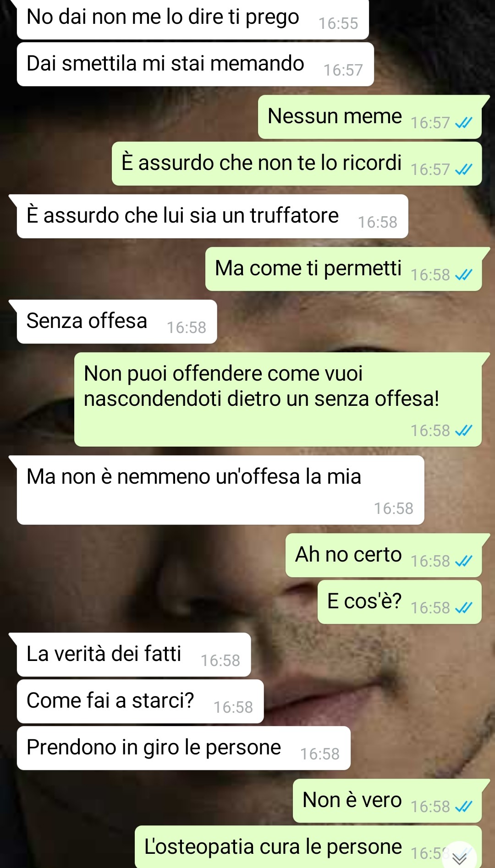
Task: Tap the read ticks on 'Non è vero'
Action: pyautogui.click(x=463, y=807)
